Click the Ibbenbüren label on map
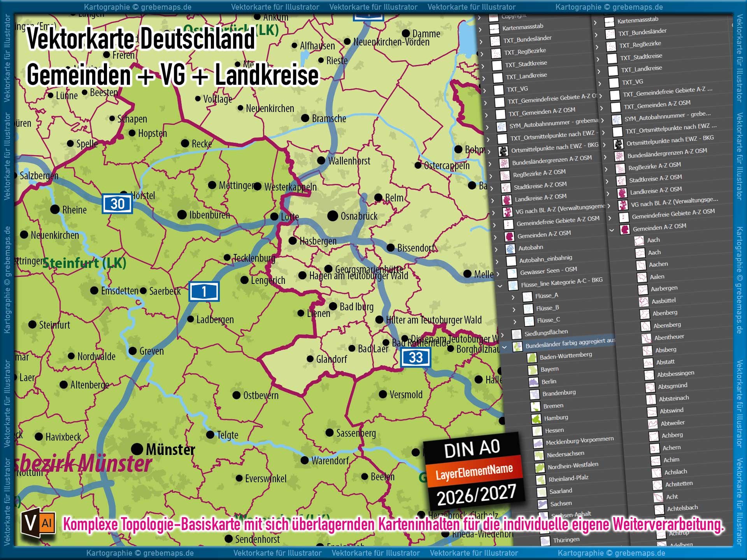Image resolution: width=747 pixels, height=560 pixels. coord(209,214)
